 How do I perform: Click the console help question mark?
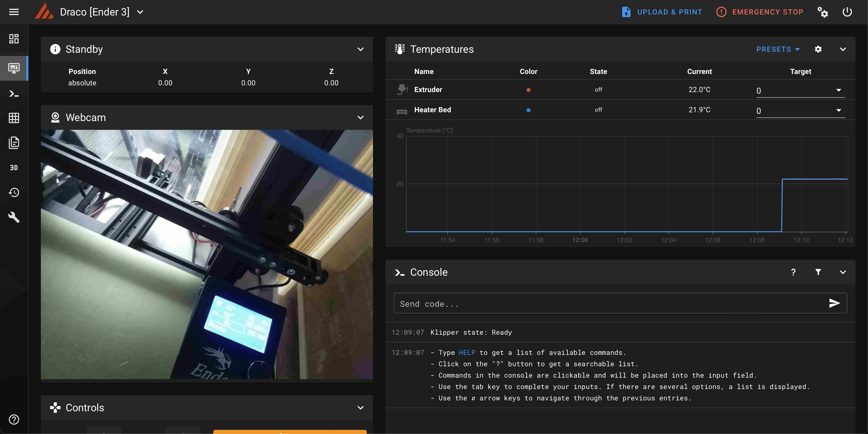point(793,272)
